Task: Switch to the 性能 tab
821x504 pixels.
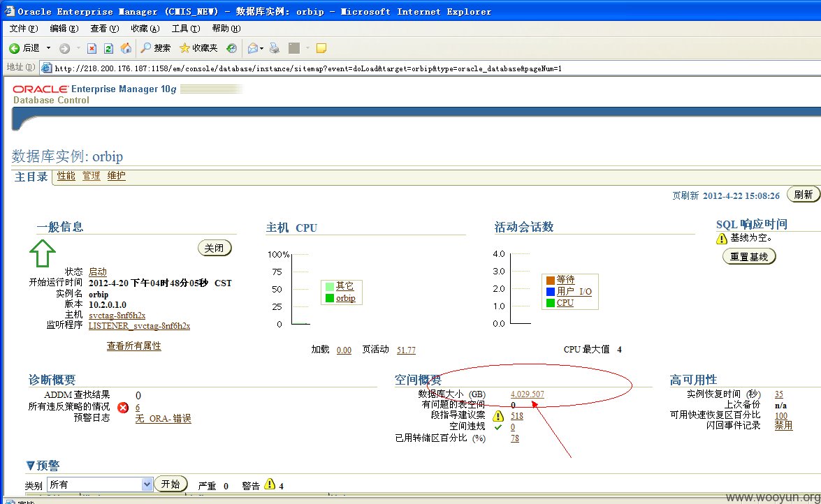Action: coord(66,176)
